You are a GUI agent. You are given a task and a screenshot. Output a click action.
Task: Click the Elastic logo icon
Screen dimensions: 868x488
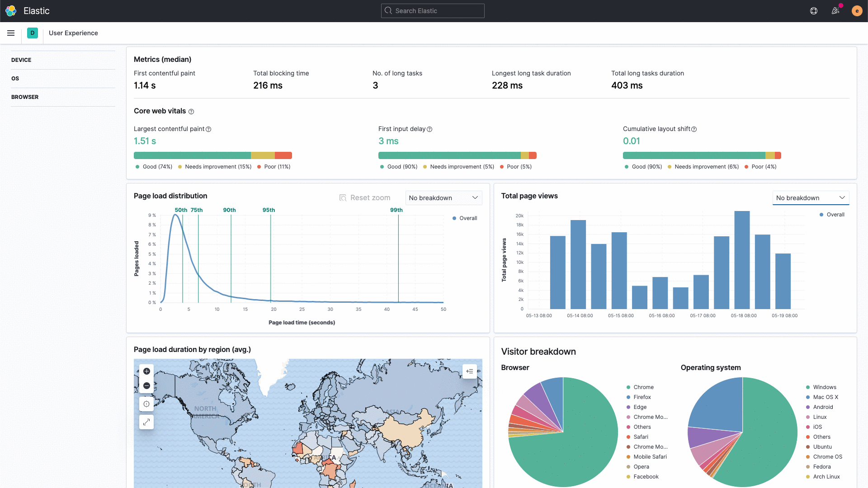coord(11,11)
